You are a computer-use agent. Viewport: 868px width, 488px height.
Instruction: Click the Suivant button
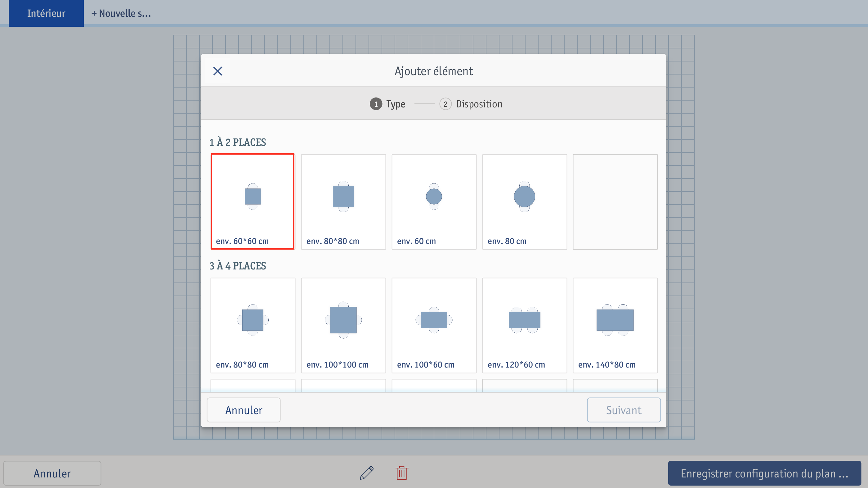click(x=624, y=410)
